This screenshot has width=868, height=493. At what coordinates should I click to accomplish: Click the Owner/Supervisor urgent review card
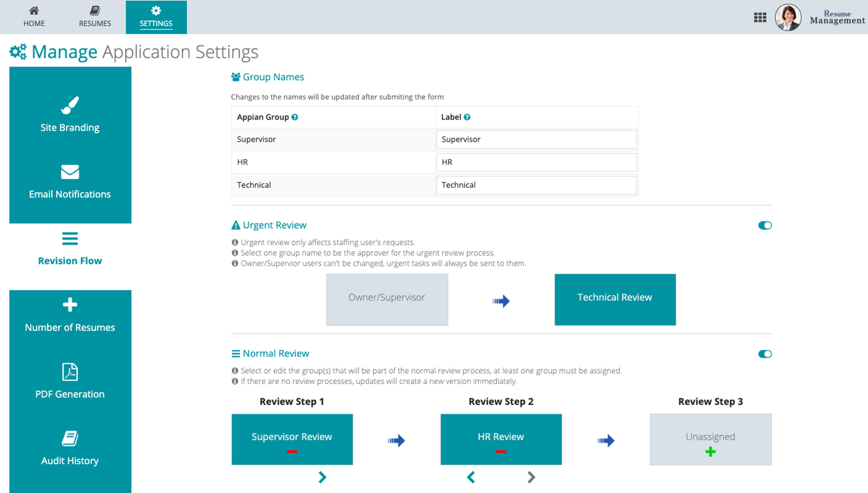pos(387,300)
